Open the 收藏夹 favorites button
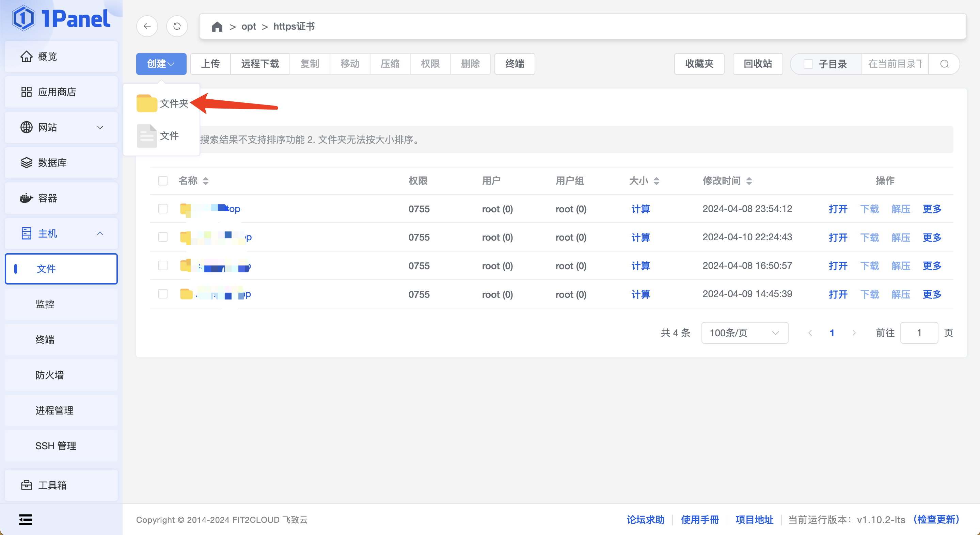The height and width of the screenshot is (535, 980). tap(699, 64)
